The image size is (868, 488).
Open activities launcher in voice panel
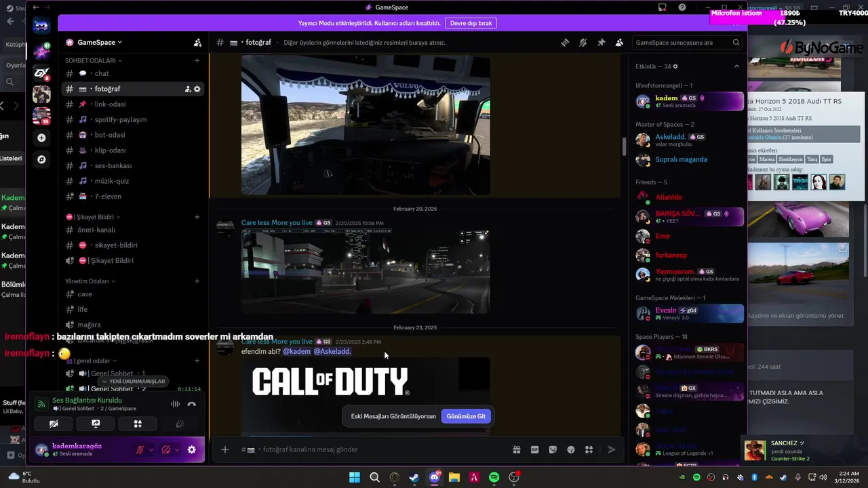(x=138, y=424)
